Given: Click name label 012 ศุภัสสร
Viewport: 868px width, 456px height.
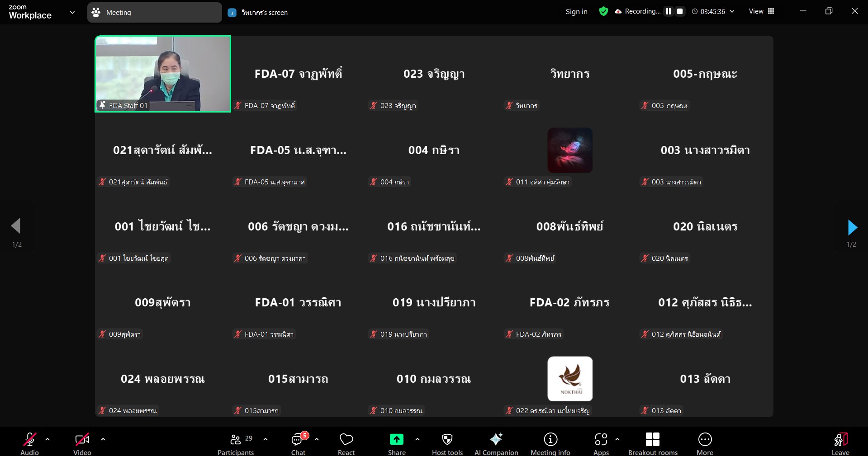Looking at the screenshot, I should click(x=686, y=334).
